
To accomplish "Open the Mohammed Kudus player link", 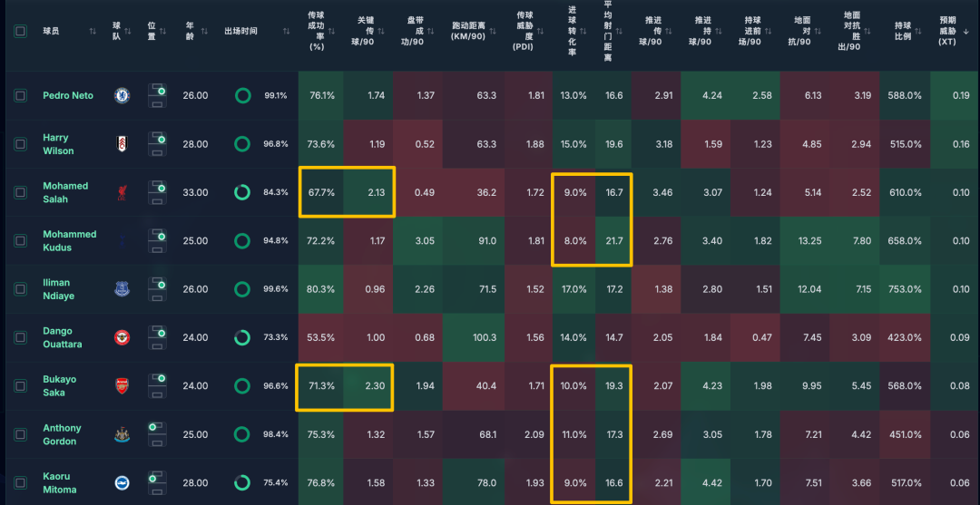I will click(x=69, y=240).
